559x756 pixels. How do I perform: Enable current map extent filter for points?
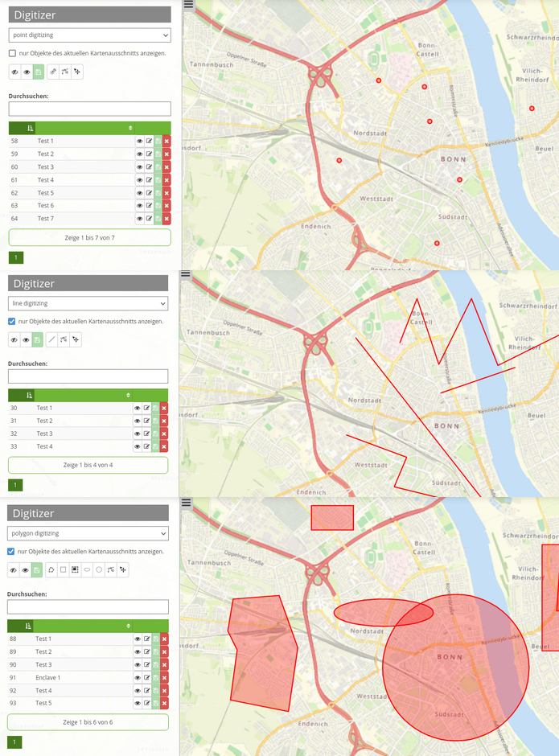click(13, 53)
